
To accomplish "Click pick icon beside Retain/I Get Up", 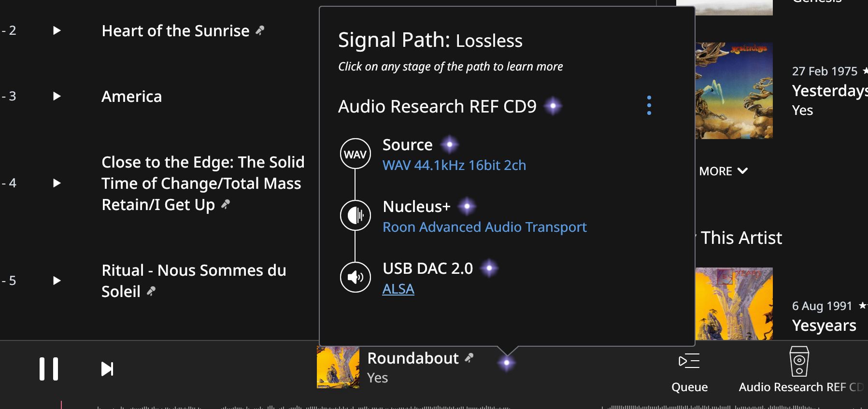I will pos(226,205).
